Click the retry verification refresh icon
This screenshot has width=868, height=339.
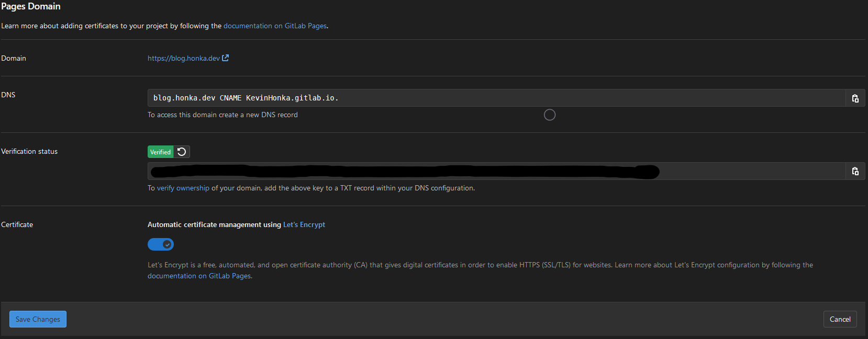(x=182, y=152)
